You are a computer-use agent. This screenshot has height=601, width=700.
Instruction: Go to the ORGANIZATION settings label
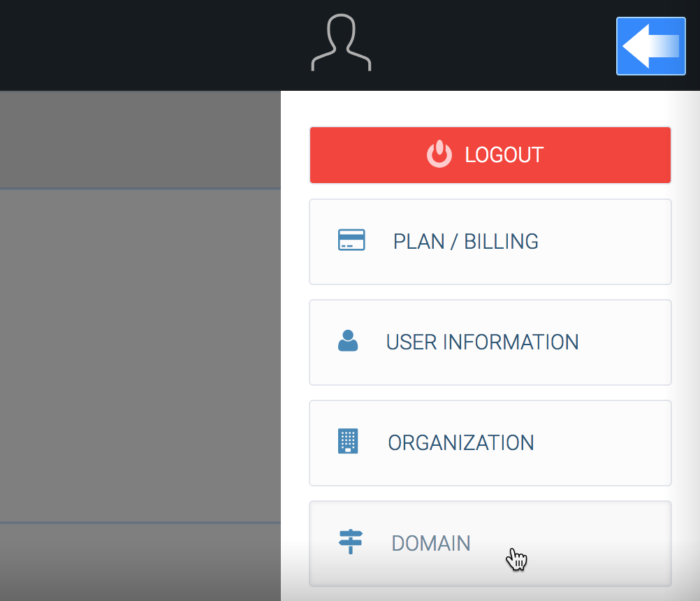click(461, 443)
